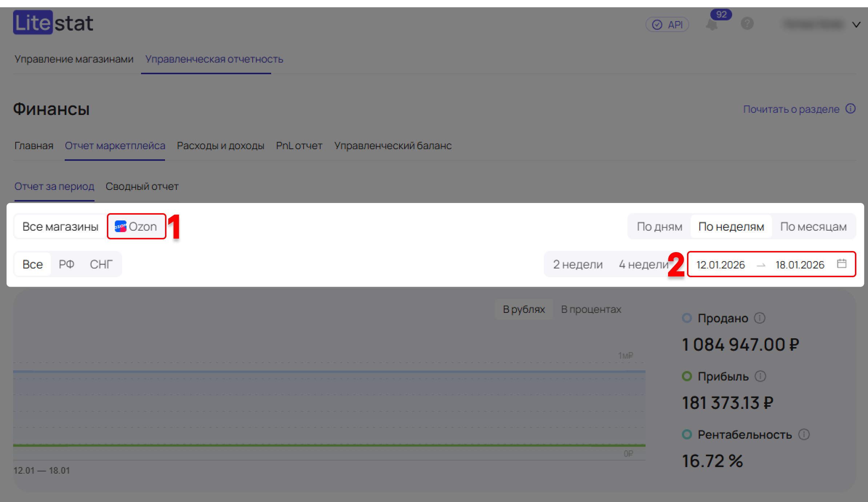Select the Ozon store filter
This screenshot has height=502, width=868.
(x=136, y=227)
